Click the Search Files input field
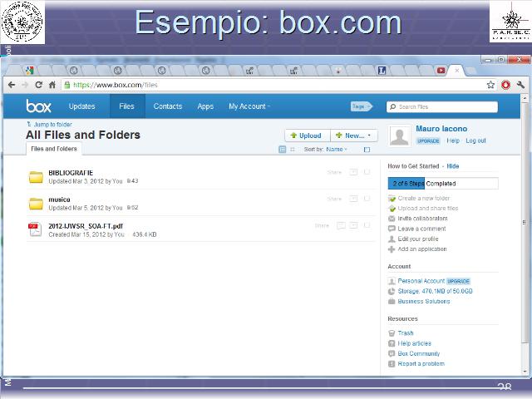The height and width of the screenshot is (399, 532). (x=442, y=107)
